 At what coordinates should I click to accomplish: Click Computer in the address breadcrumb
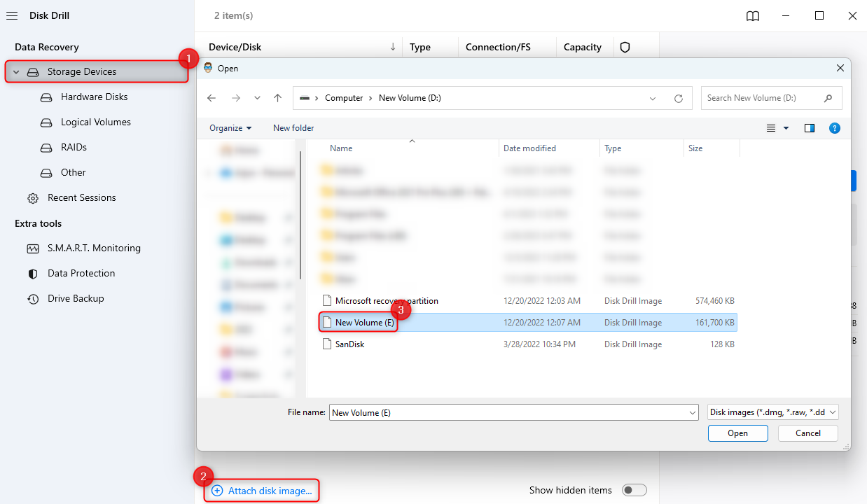click(x=344, y=98)
